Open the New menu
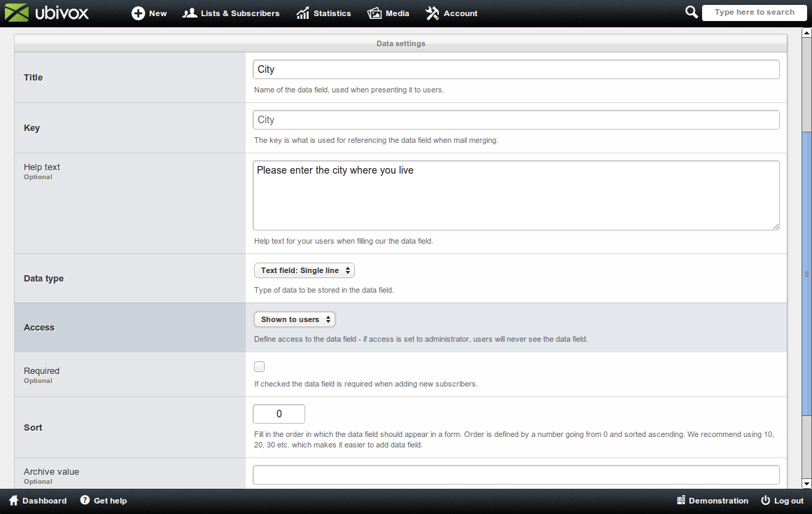Viewport: 812px width, 514px height. pyautogui.click(x=149, y=13)
